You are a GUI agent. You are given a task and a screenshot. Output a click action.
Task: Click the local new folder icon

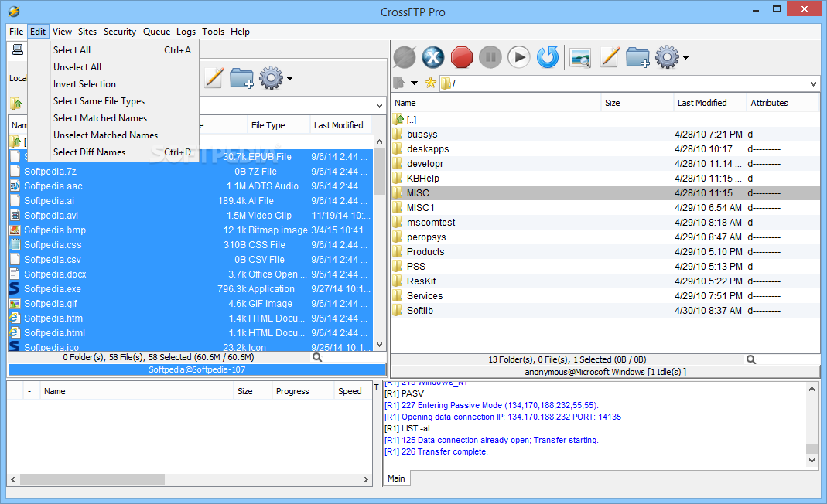tap(241, 78)
